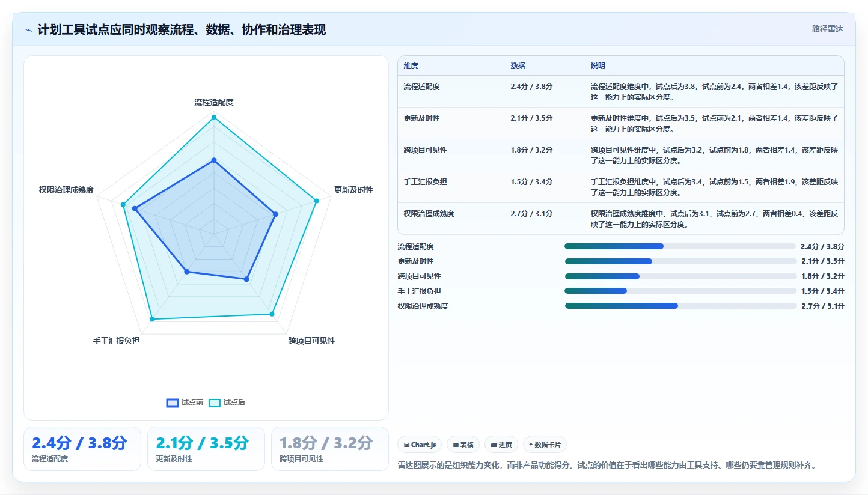
Task: Click the 维度 column header
Action: pos(411,66)
